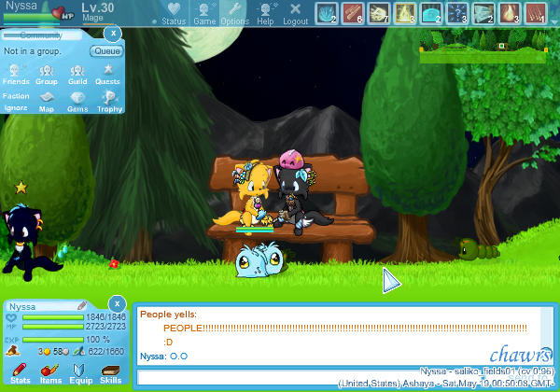
Task: Open Stats with the red pencil icon
Action: pos(20,373)
